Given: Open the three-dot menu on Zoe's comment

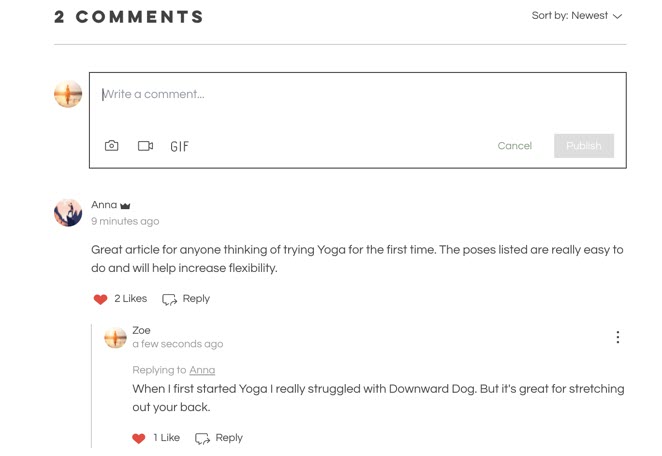Looking at the screenshot, I should pos(618,337).
